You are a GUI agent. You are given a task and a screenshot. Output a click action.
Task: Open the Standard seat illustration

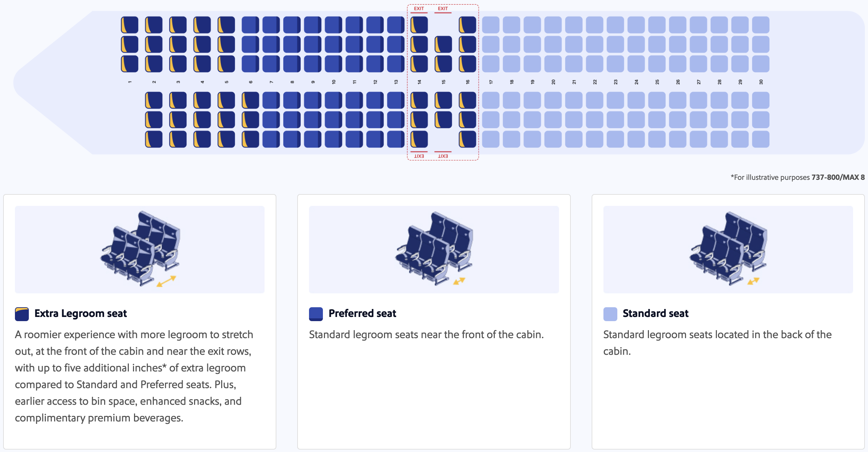click(x=728, y=249)
